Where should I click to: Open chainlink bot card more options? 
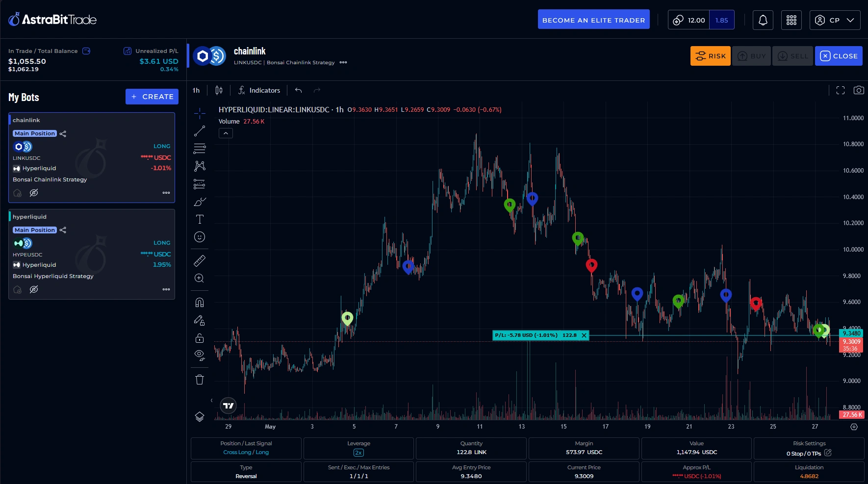point(166,193)
